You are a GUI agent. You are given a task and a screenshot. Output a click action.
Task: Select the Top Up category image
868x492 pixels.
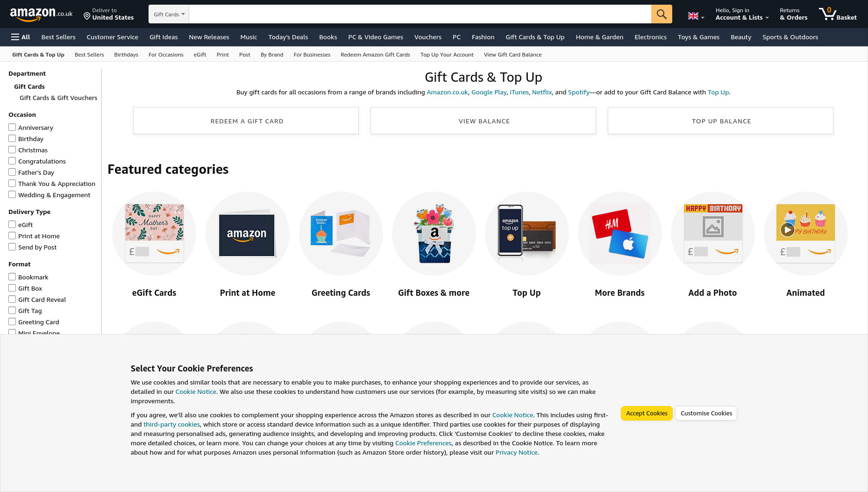click(526, 233)
